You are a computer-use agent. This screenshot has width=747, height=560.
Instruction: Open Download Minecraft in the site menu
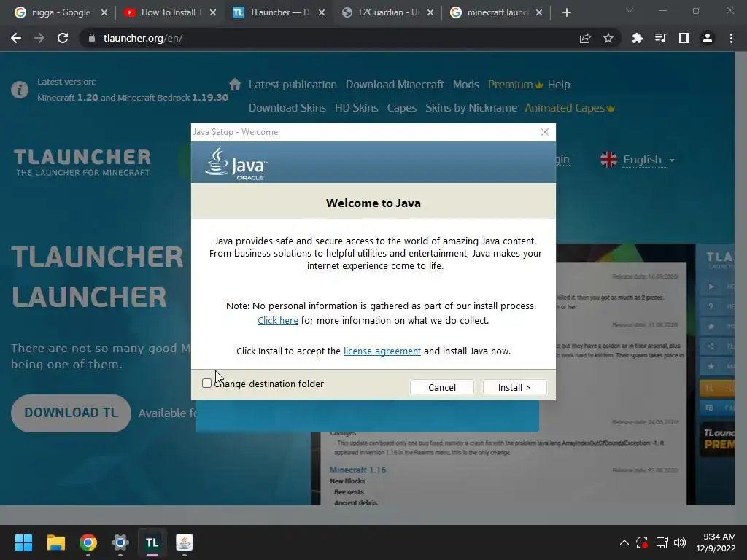(x=395, y=85)
